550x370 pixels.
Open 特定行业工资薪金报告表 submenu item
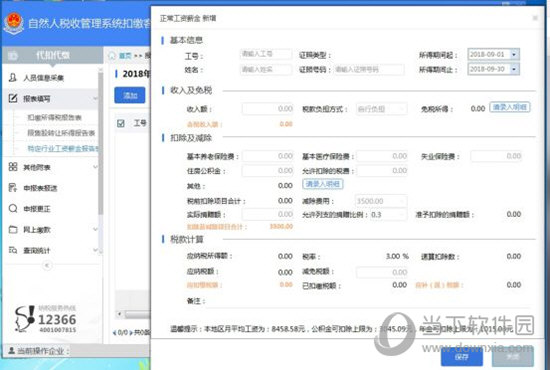[x=62, y=148]
